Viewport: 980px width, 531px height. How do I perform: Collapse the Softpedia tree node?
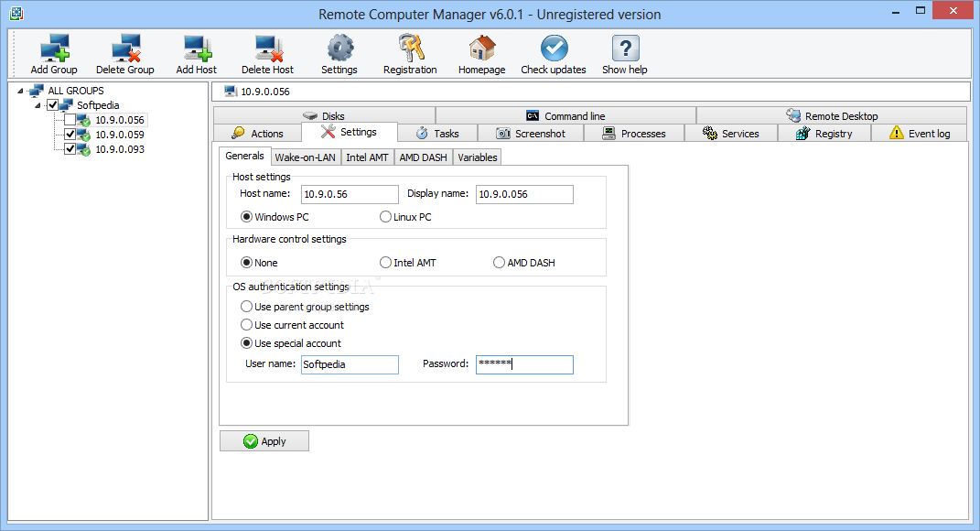(38, 105)
